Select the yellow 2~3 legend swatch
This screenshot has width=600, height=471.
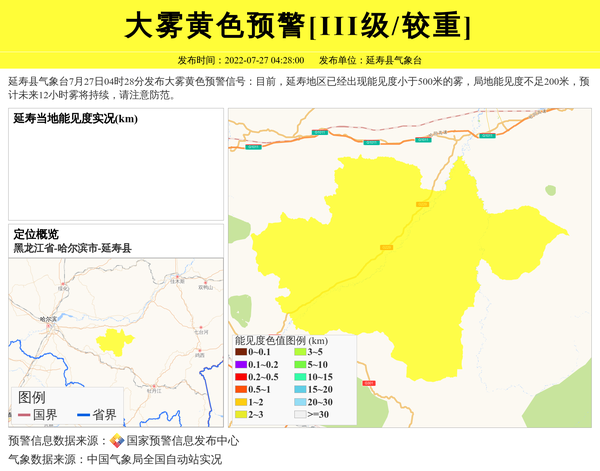(241, 414)
